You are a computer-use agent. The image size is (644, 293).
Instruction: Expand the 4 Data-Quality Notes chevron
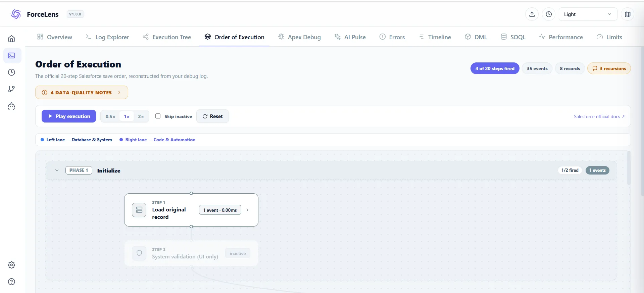click(119, 93)
